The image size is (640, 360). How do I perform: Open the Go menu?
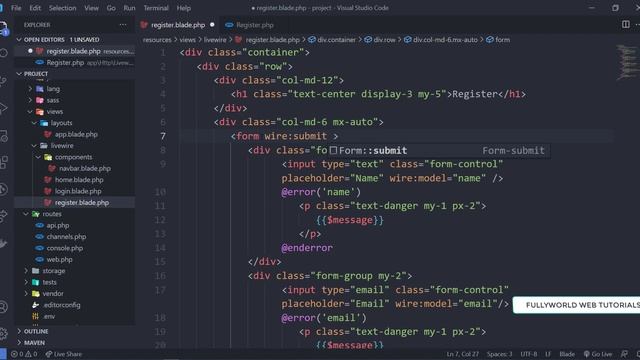point(111,8)
